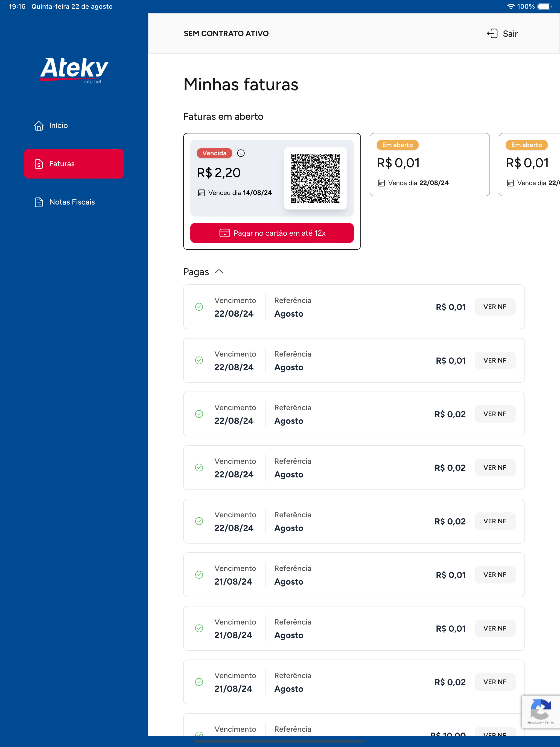Click the 19:16 clock in status bar
560x747 pixels.
tap(17, 6)
